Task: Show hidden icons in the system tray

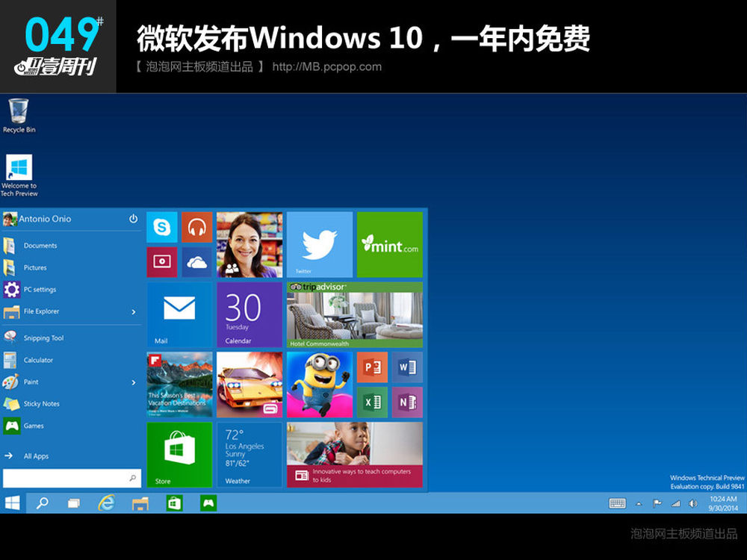Action: point(639,504)
